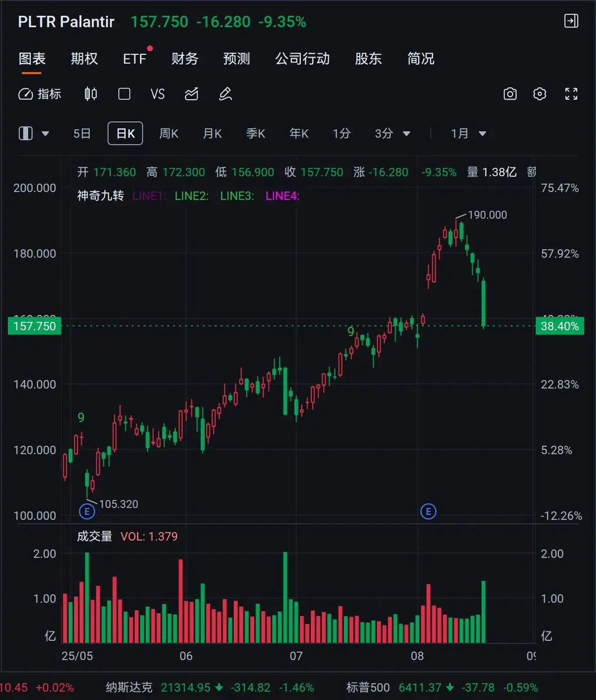
Task: Switch to the 期权 tab
Action: [x=84, y=59]
